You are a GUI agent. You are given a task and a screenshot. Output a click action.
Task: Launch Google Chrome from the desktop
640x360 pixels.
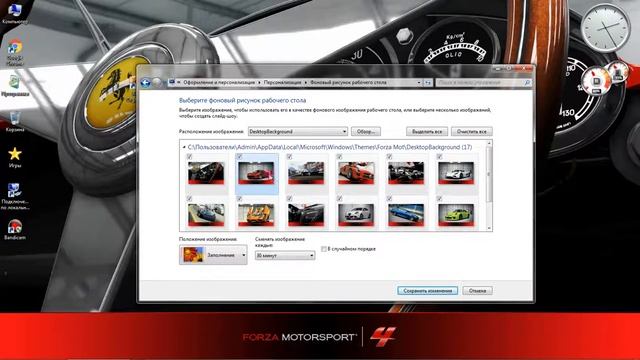pos(15,52)
